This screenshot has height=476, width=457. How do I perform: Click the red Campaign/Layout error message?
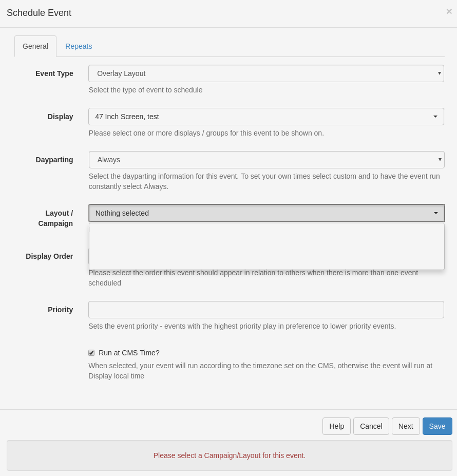[229, 455]
